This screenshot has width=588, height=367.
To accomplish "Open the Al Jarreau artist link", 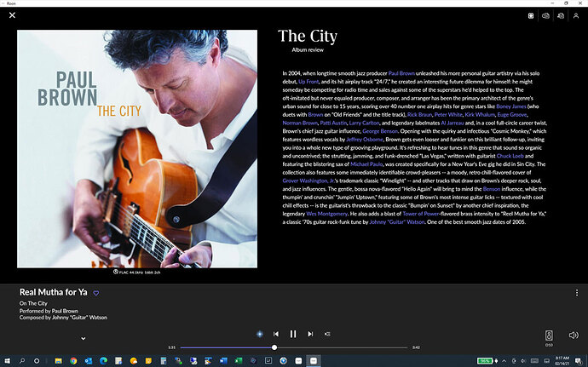I will tap(453, 123).
